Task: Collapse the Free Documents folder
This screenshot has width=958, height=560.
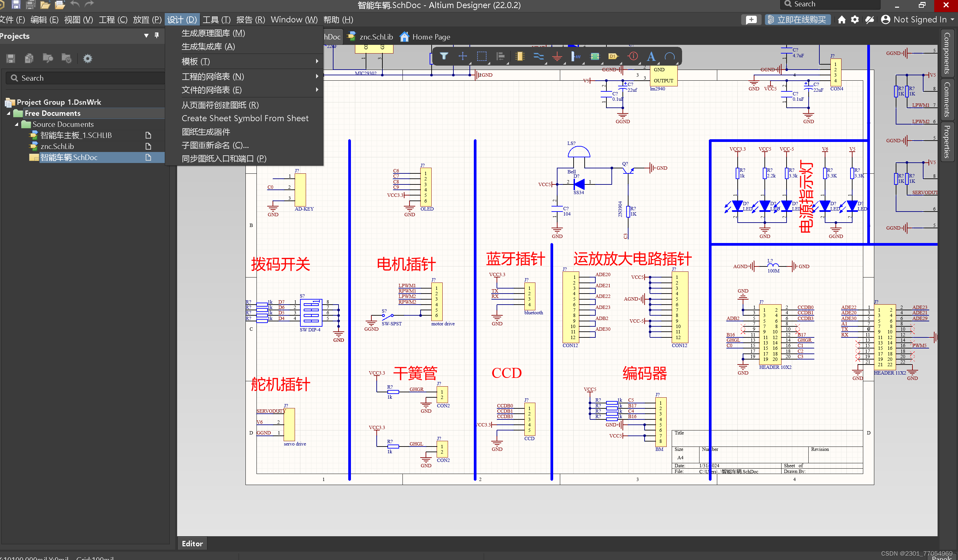Action: point(8,113)
